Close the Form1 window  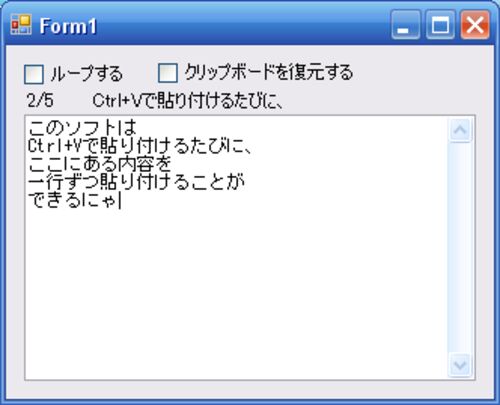(475, 25)
